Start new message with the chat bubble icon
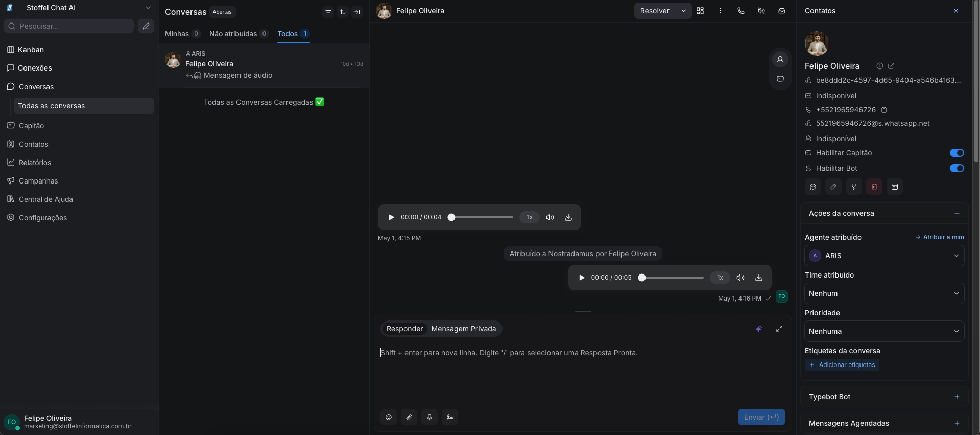980x435 pixels. 813,187
